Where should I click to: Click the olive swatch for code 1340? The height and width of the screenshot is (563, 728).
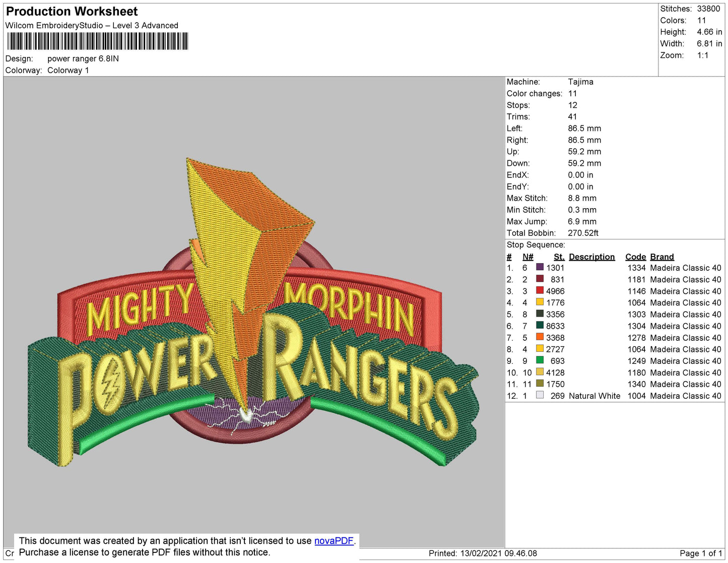(x=540, y=384)
